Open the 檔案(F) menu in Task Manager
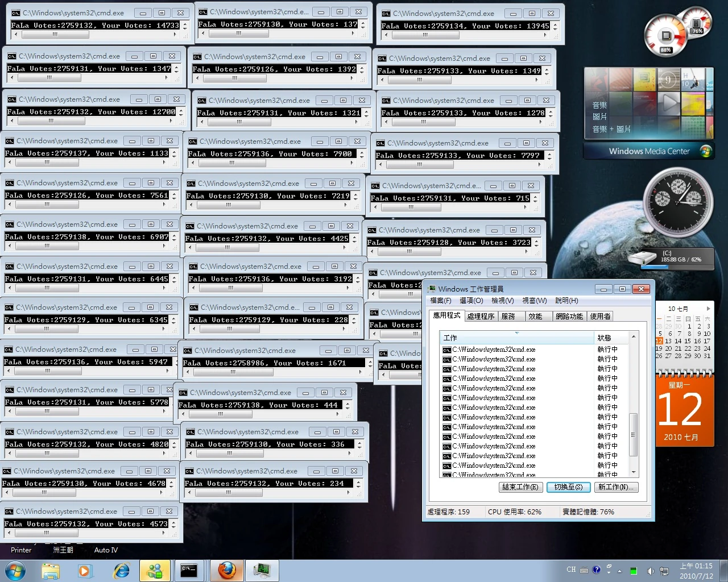This screenshot has width=728, height=582. coord(441,301)
